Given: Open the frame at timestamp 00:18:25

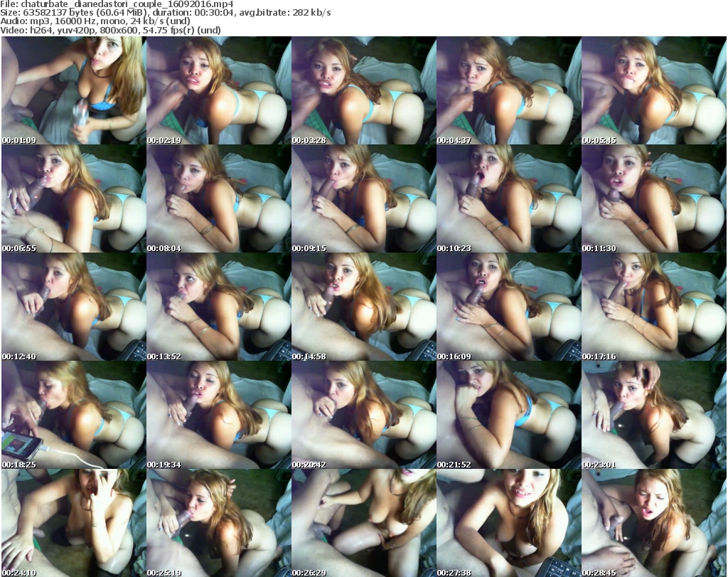Looking at the screenshot, I should 73,415.
